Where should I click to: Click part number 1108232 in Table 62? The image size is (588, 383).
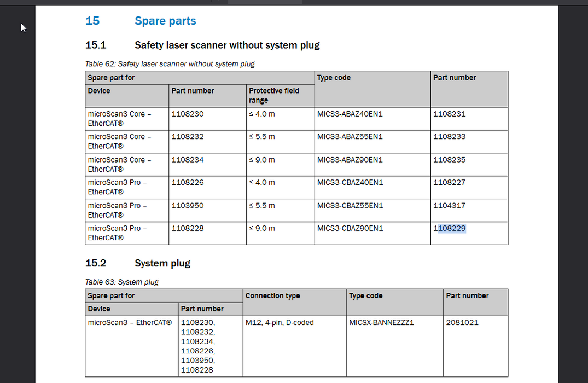(x=188, y=137)
